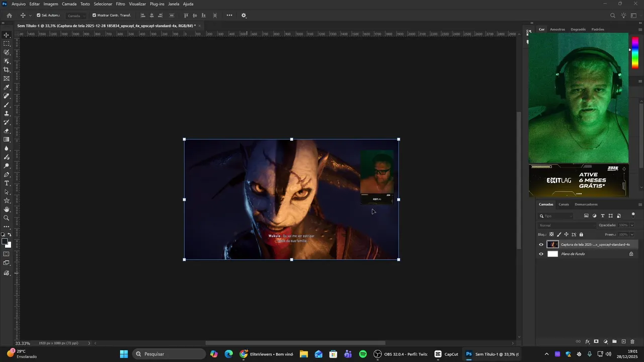Viewport: 644px width, 362px height.
Task: Add a layer mask
Action: pos(596,342)
